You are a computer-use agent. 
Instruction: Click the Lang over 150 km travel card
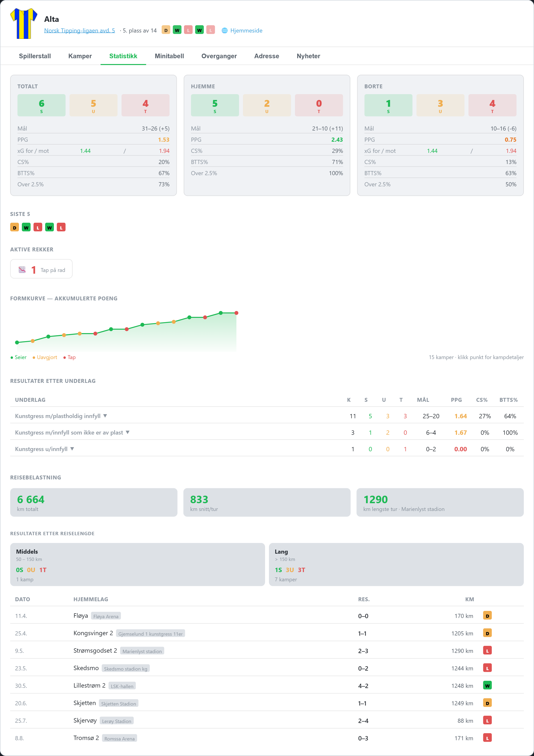[x=396, y=564]
